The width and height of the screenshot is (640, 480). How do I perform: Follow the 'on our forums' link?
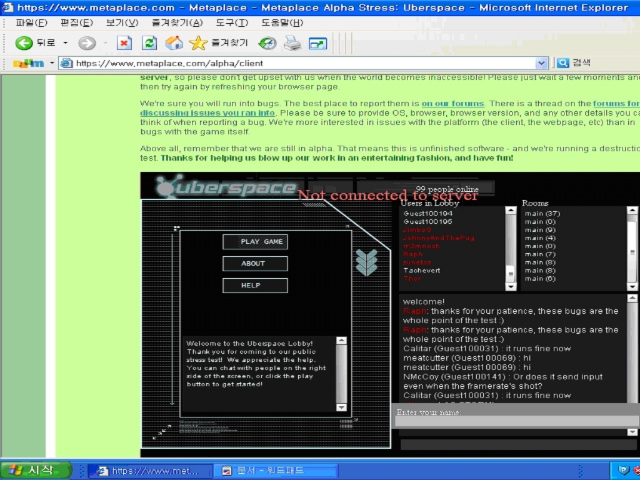coord(453,103)
